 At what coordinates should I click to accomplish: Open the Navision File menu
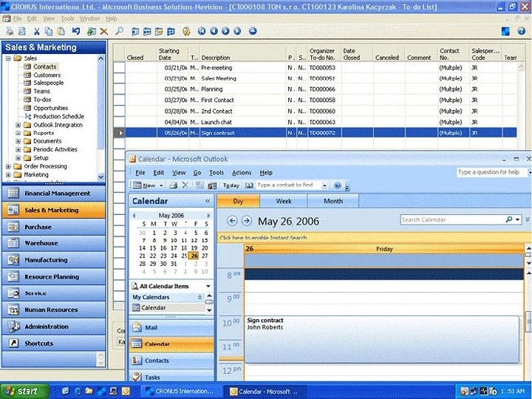[x=17, y=18]
